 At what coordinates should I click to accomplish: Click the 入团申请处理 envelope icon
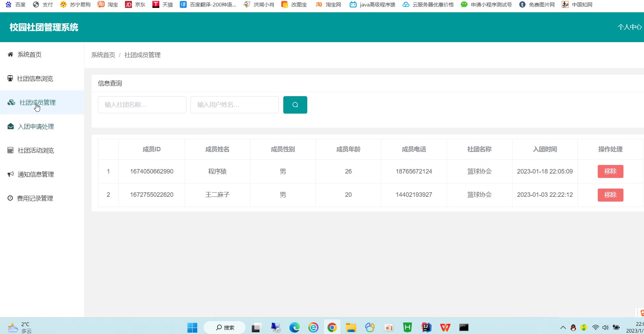pos(11,127)
